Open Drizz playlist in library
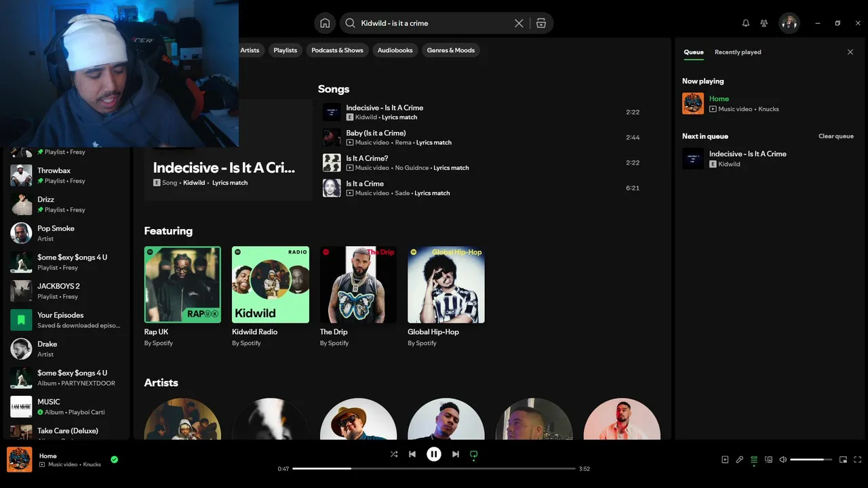The image size is (868, 488). (66, 204)
